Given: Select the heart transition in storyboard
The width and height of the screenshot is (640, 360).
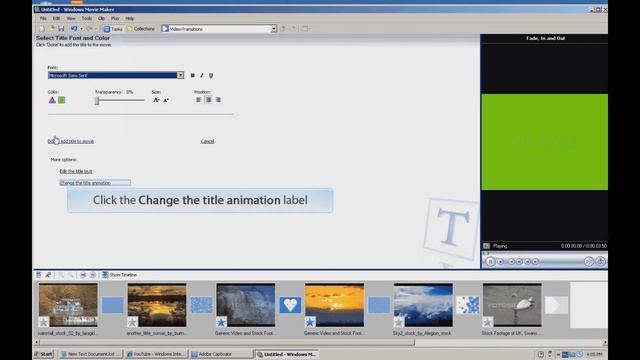Looking at the screenshot, I should [x=290, y=305].
